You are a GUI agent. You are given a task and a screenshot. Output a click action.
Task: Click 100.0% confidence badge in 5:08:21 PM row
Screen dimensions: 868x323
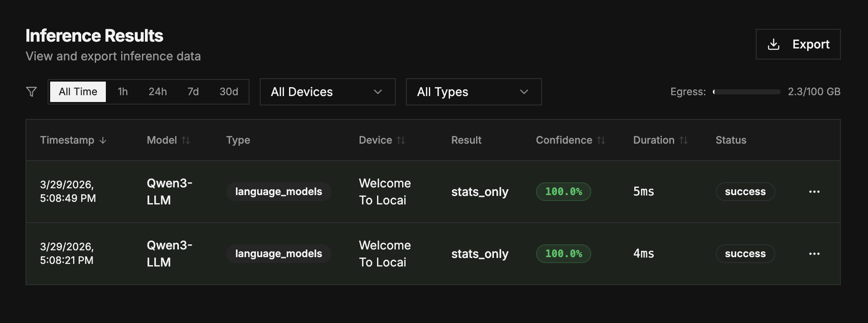pyautogui.click(x=564, y=254)
